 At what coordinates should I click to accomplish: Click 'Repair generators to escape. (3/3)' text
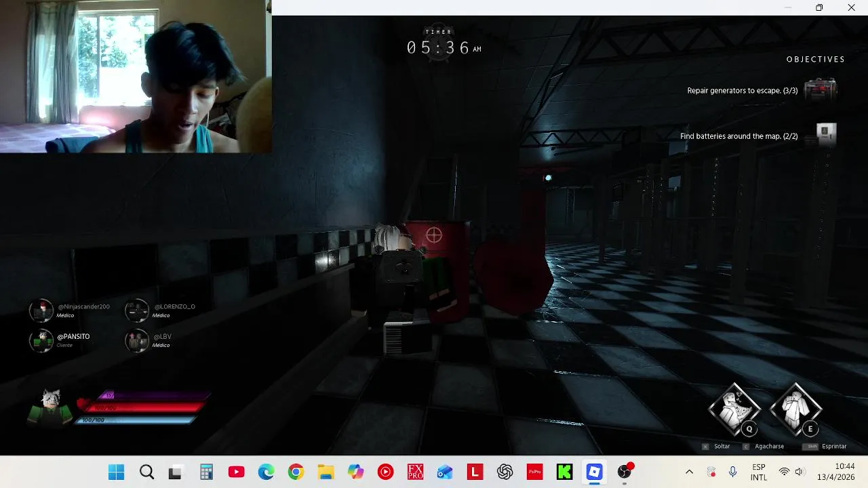pyautogui.click(x=743, y=90)
